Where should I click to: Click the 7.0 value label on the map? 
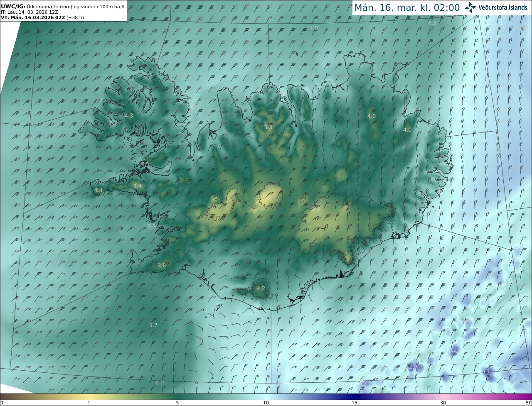tap(314, 28)
